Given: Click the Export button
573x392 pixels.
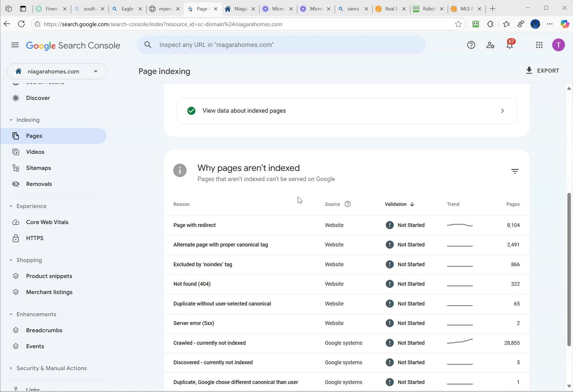Looking at the screenshot, I should pos(542,71).
